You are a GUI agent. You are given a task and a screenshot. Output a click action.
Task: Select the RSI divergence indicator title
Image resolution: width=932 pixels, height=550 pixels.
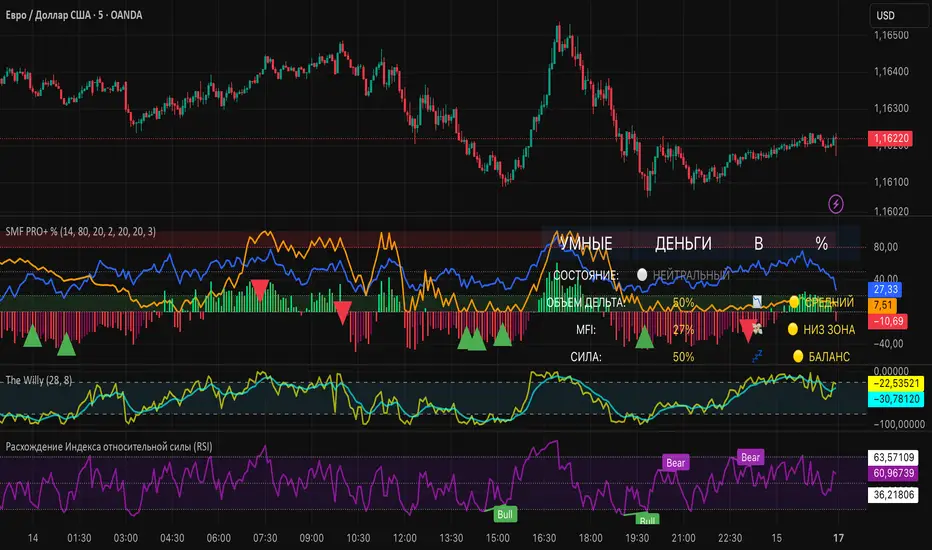(109, 447)
